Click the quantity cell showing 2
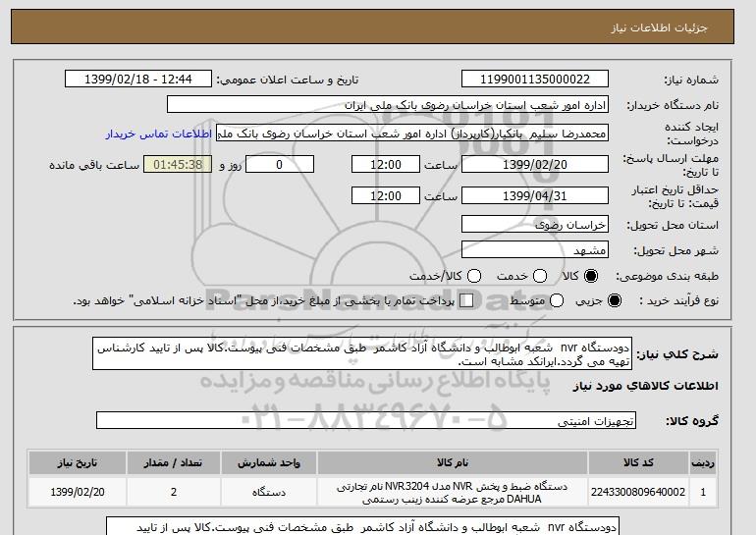This screenshot has width=756, height=535. click(174, 492)
